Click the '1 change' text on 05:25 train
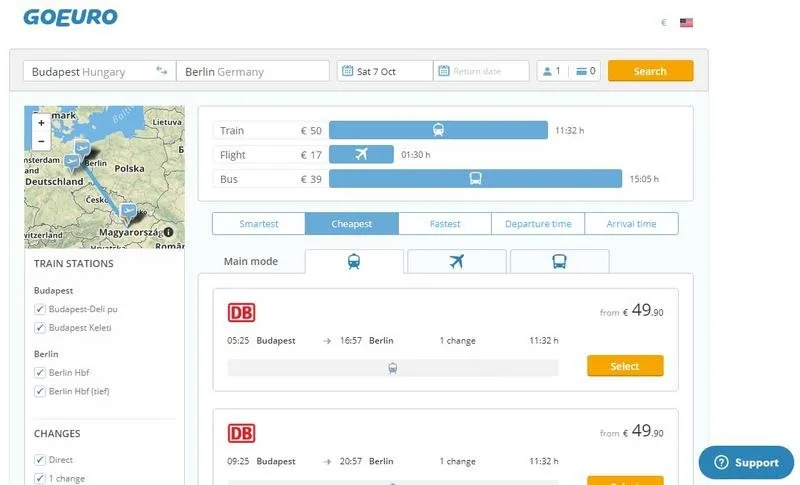This screenshot has height=485, width=800. [x=458, y=341]
